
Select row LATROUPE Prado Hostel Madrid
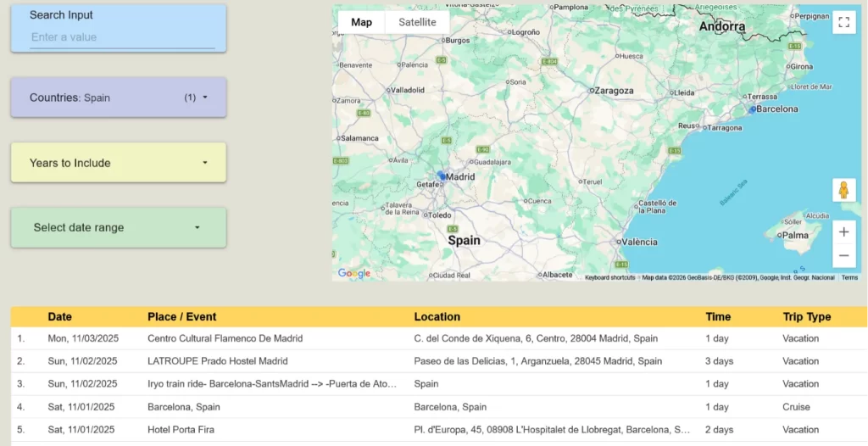pyautogui.click(x=438, y=361)
